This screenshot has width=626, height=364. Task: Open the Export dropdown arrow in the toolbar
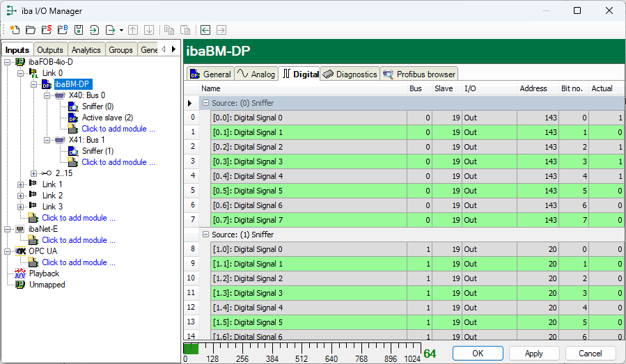(121, 31)
